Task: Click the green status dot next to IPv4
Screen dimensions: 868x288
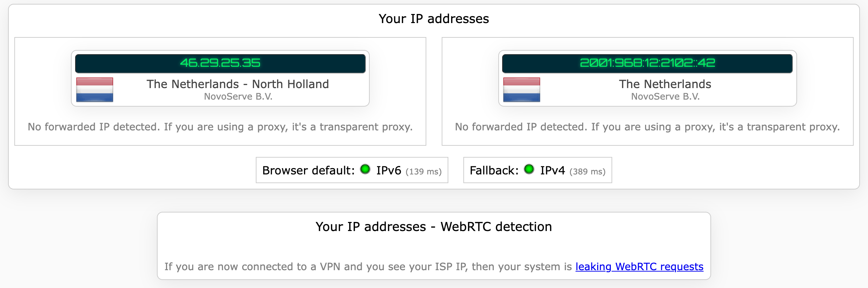Action: [529, 169]
